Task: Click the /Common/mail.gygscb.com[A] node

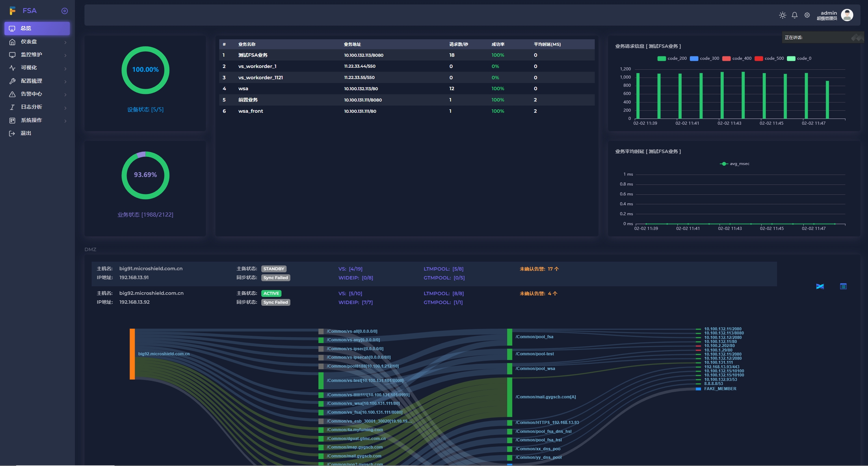Action: pyautogui.click(x=510, y=397)
